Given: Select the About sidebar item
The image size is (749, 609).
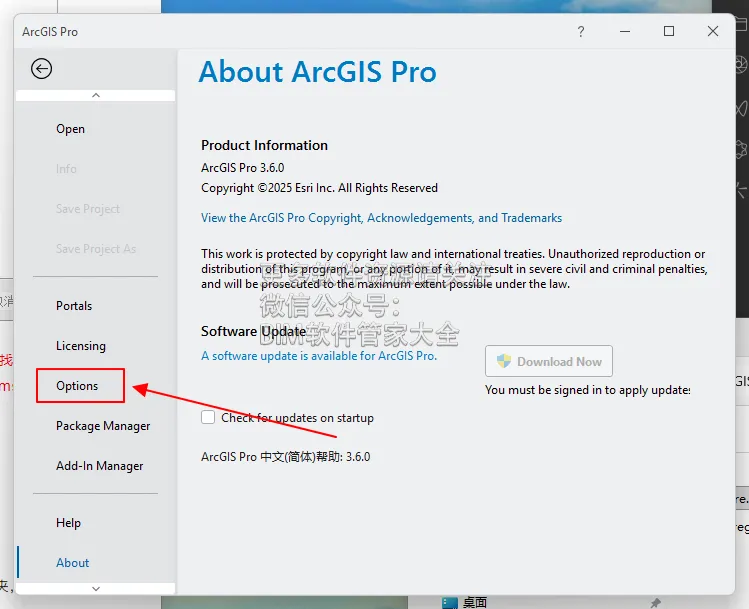Looking at the screenshot, I should (73, 563).
